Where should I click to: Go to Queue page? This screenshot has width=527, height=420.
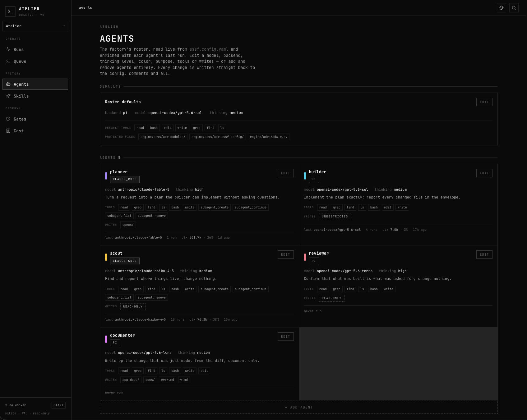[35, 61]
